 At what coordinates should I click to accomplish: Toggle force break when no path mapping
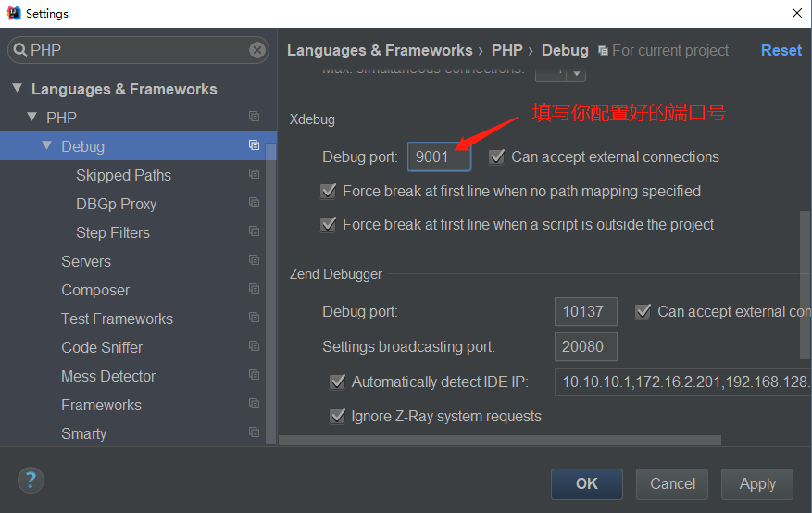tap(328, 191)
